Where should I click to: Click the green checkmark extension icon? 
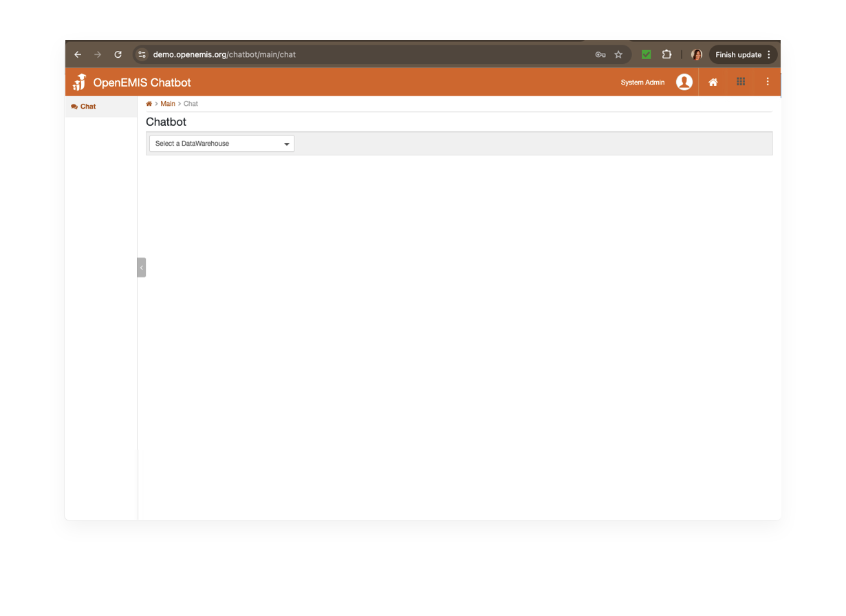646,54
